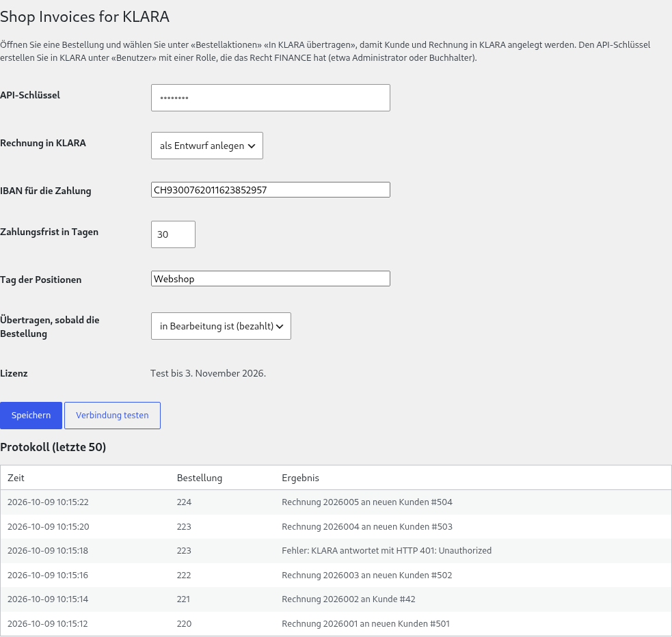672x637 pixels.
Task: Click timestamp 2026-10-09 10:15:22
Action: click(x=48, y=502)
